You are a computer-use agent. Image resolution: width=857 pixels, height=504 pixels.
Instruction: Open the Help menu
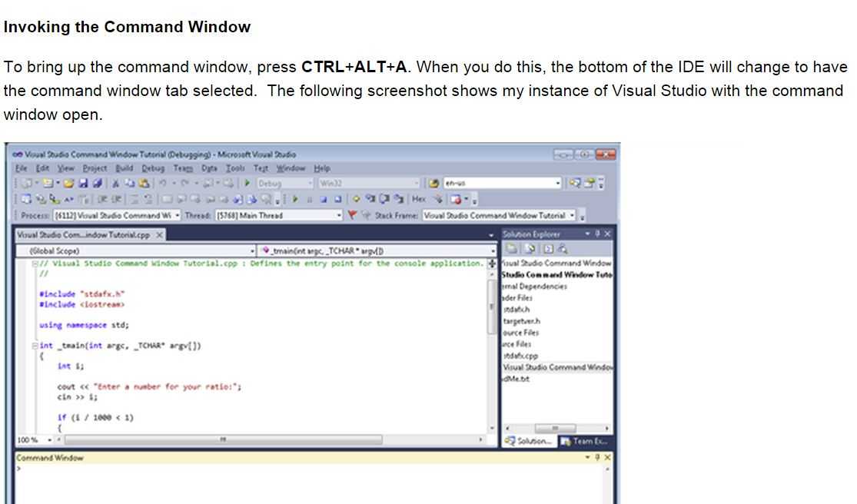pyautogui.click(x=322, y=168)
